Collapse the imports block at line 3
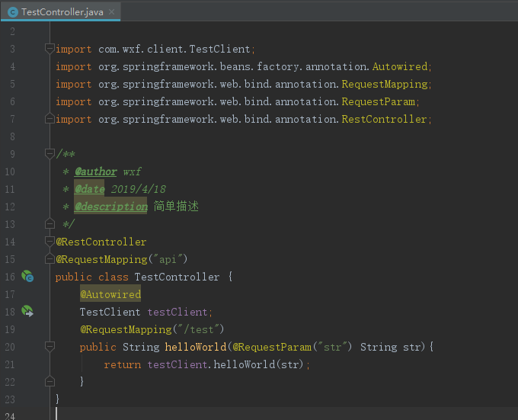518x420 pixels. (50, 49)
